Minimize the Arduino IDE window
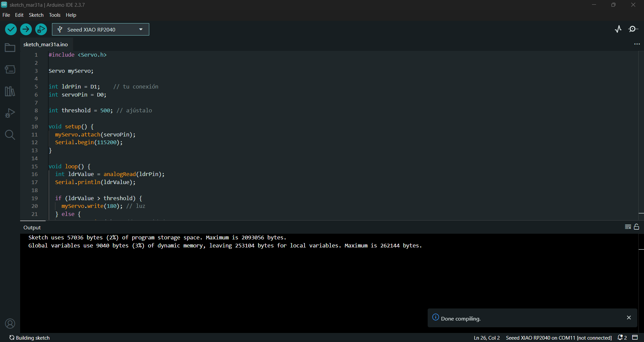The image size is (644, 342). (x=594, y=5)
